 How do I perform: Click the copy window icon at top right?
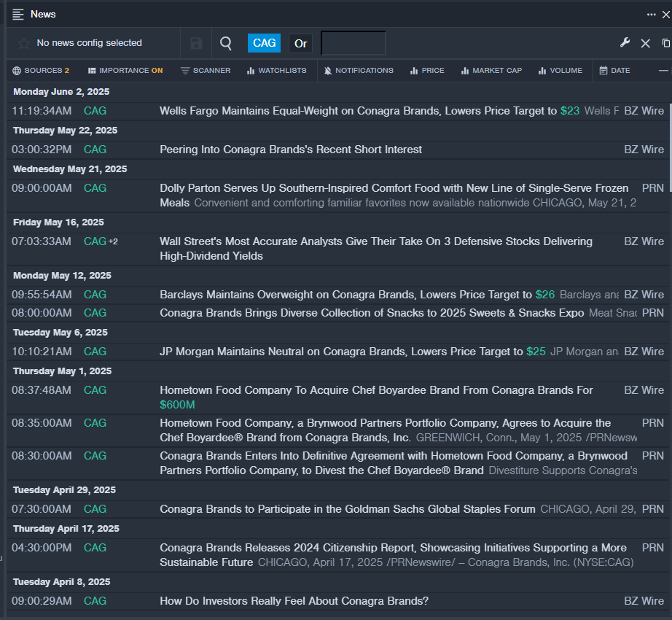tap(666, 43)
